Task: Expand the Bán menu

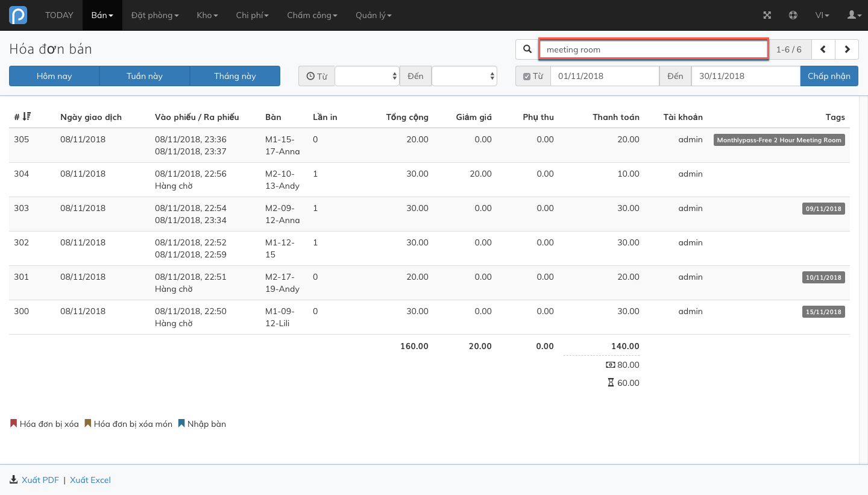Action: 102,15
